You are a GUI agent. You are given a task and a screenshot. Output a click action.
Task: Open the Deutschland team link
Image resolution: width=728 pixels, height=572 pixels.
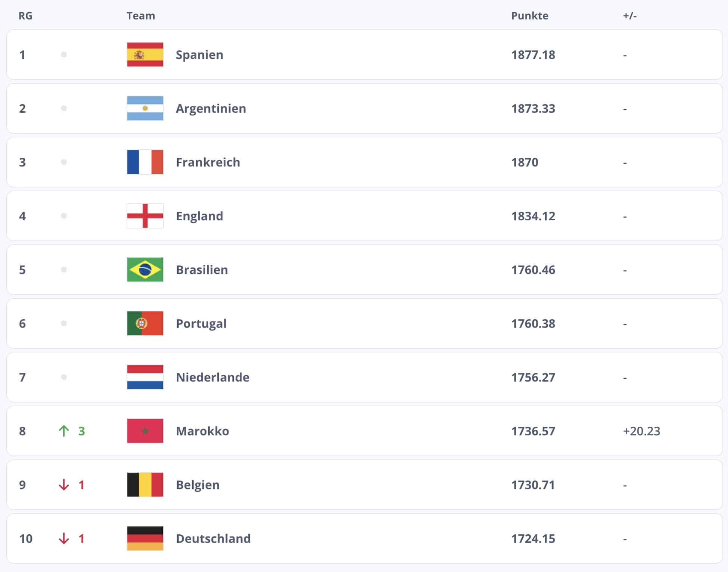tap(213, 539)
